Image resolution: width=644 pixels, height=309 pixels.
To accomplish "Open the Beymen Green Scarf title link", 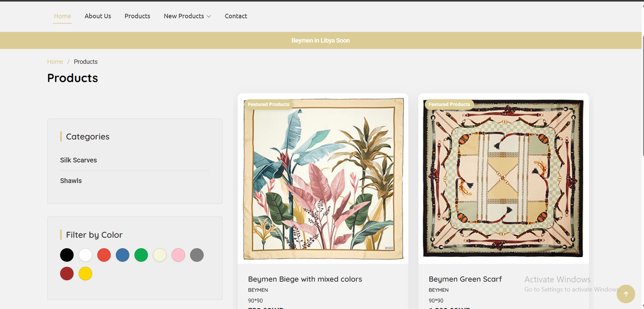I will 465,279.
